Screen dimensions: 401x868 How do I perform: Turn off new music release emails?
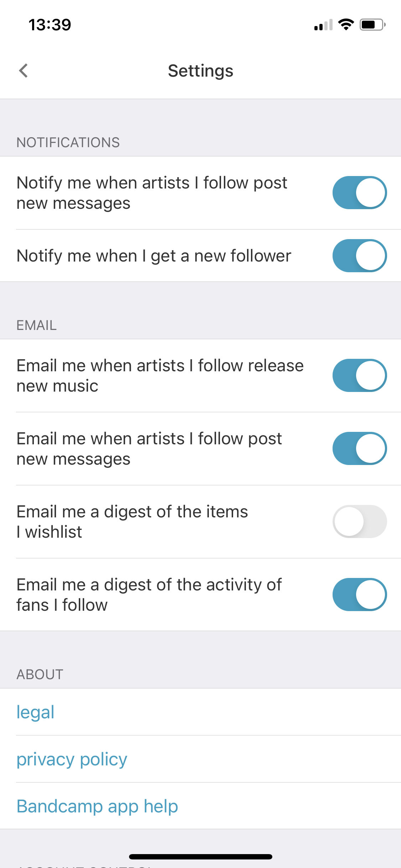coord(359,375)
